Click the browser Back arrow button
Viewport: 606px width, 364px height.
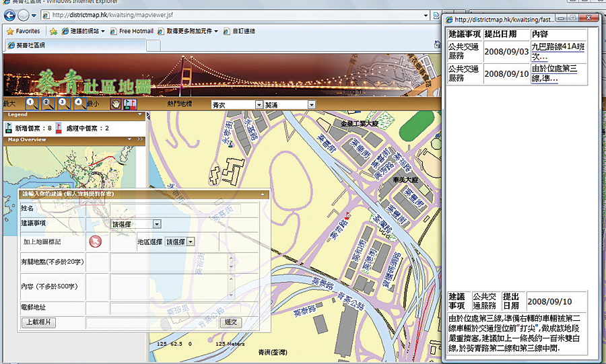[9, 15]
